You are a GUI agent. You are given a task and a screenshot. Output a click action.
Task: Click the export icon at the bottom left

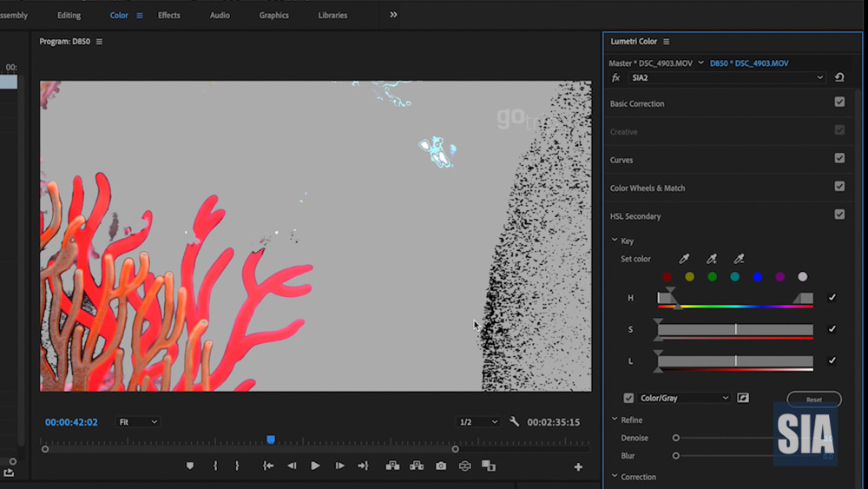point(9,472)
